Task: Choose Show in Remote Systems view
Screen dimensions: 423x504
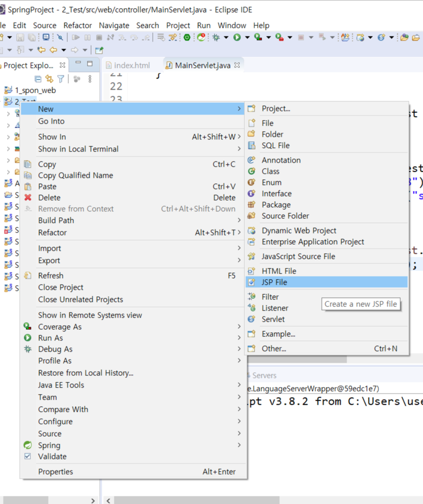Action: click(133, 315)
